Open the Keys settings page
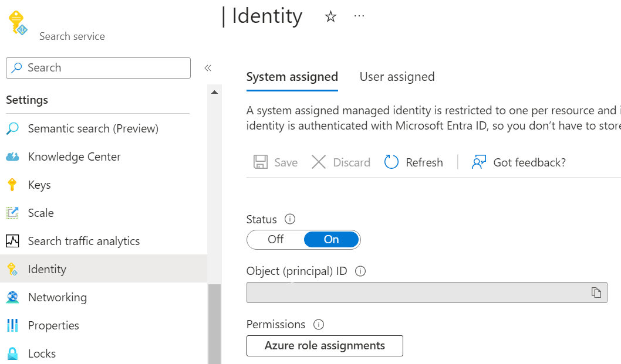The image size is (621, 364). [39, 185]
